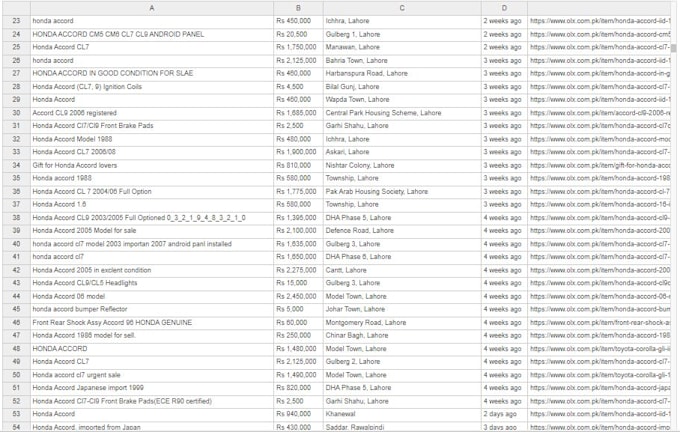The width and height of the screenshot is (680, 432).
Task: Click location cell 'Harbanspura Road, Lahore'
Action: 402,73
